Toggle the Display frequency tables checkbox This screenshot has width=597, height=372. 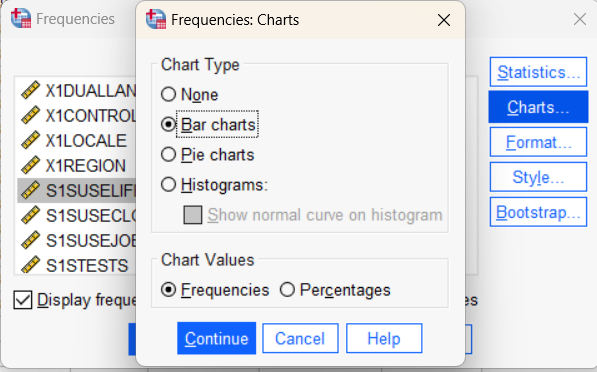(x=23, y=300)
